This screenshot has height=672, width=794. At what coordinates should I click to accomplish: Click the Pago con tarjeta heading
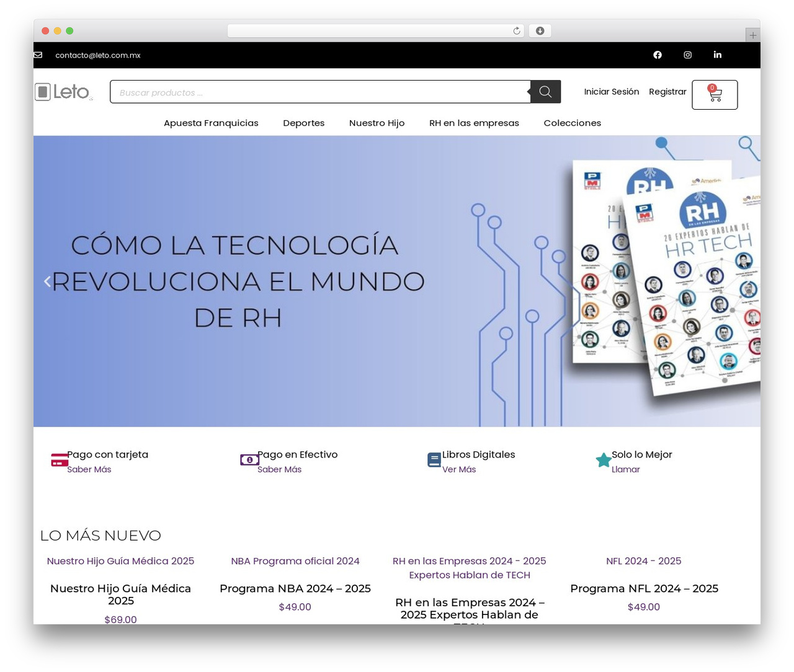pos(108,454)
